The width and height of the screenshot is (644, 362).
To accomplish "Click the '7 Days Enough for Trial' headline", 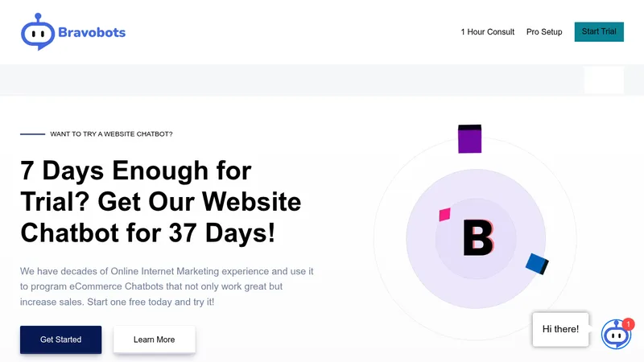I will click(160, 202).
